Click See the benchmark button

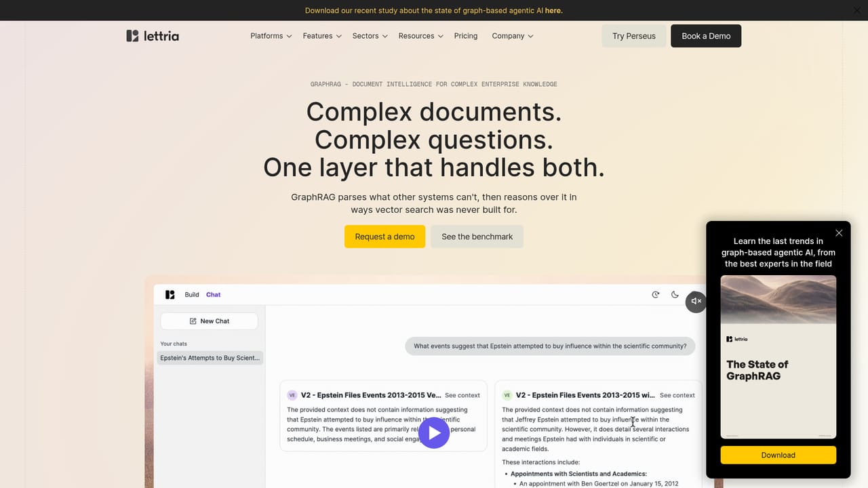(477, 237)
